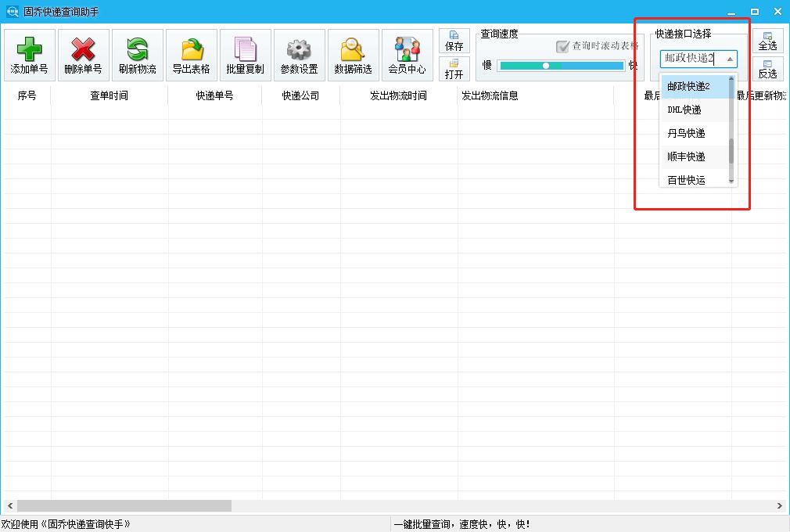Viewport: 790px width, 532px height.
Task: Click the horizontal scrollbar at the bottom
Action: [x=125, y=505]
